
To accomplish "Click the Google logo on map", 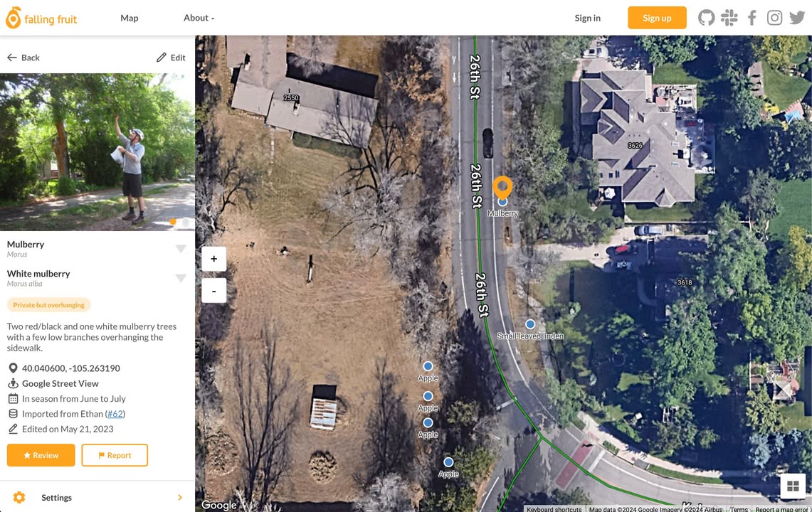I will point(219,505).
